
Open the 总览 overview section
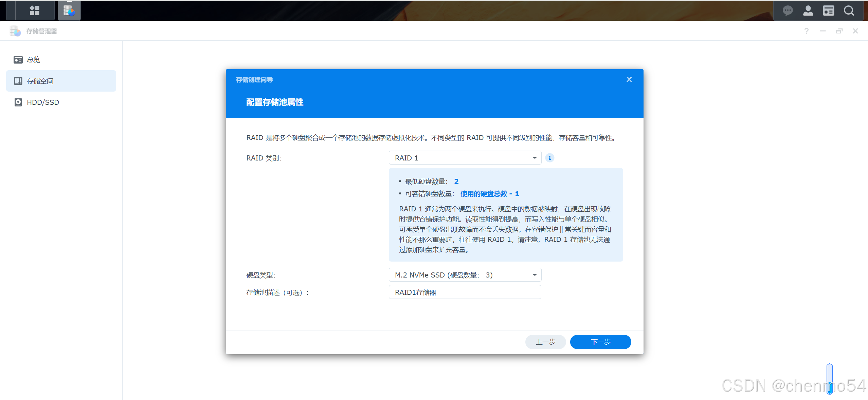point(33,60)
